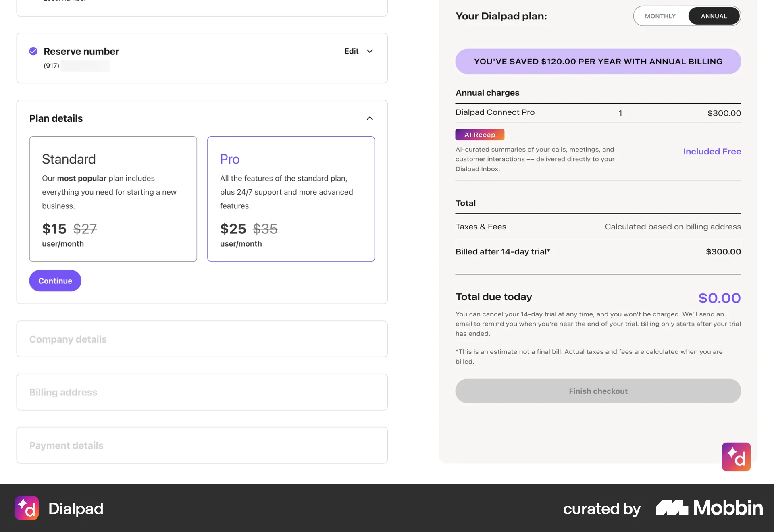The width and height of the screenshot is (774, 532).
Task: Click the floating Dialpad badge near bottom right
Action: coord(736,456)
